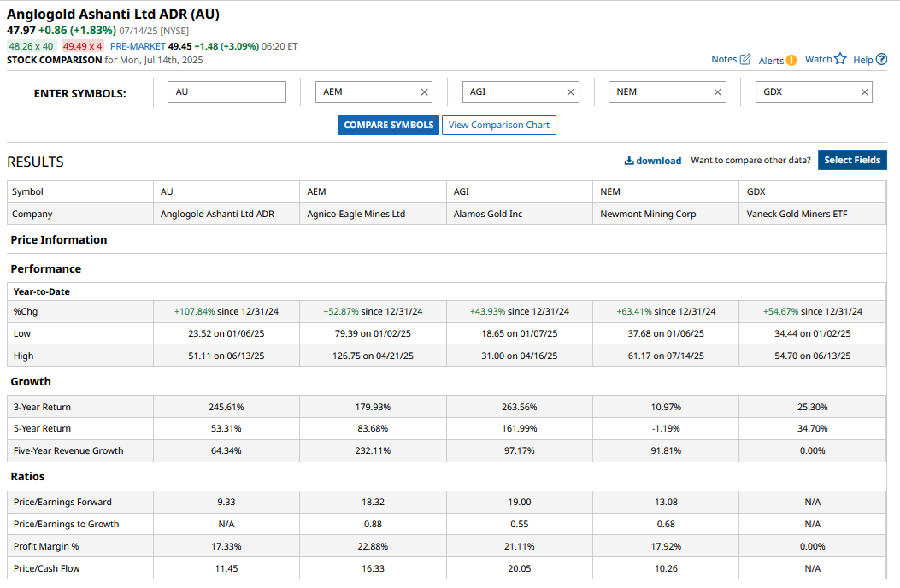Click +54.67% year-to-date change for GDX
The image size is (900, 588).
780,311
